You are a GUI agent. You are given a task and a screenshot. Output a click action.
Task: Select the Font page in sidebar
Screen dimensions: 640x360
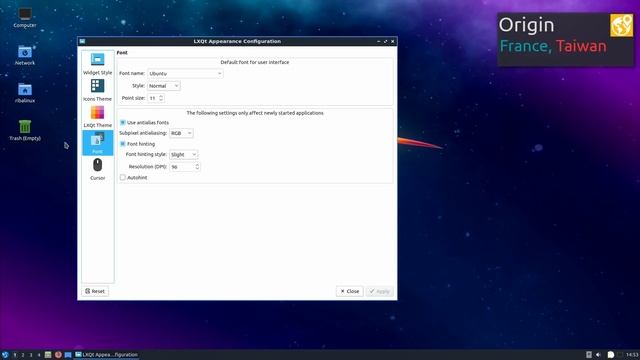(x=98, y=143)
